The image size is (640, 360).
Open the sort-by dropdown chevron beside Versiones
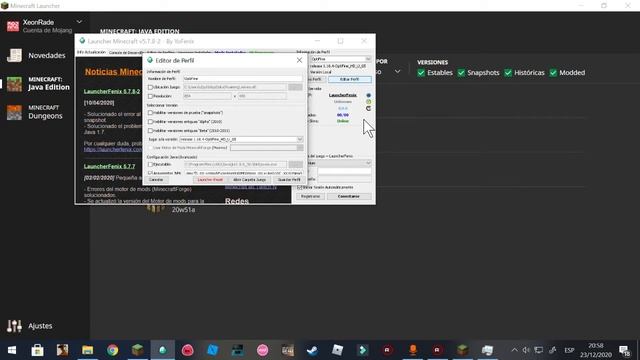(397, 72)
